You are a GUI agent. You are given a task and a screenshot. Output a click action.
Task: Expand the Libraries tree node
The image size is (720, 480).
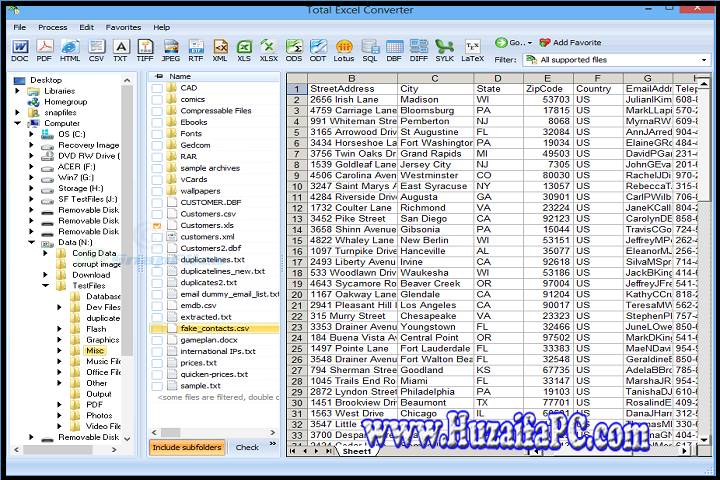click(18, 91)
